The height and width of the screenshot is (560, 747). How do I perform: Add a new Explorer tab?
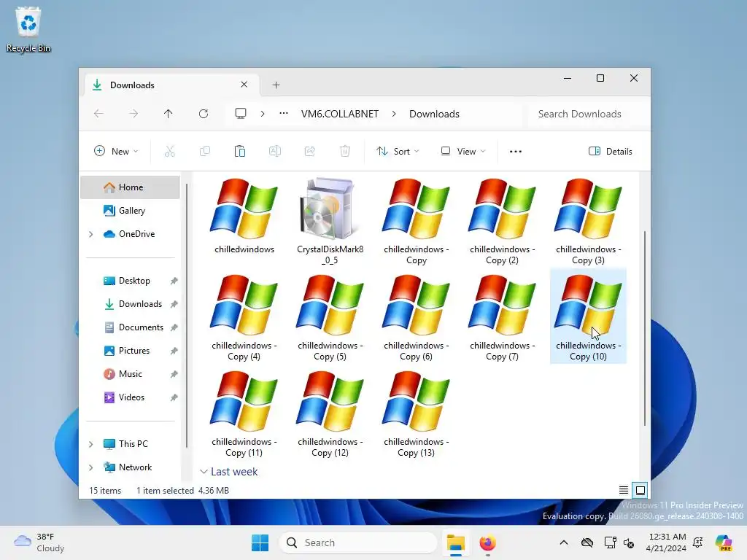click(276, 85)
